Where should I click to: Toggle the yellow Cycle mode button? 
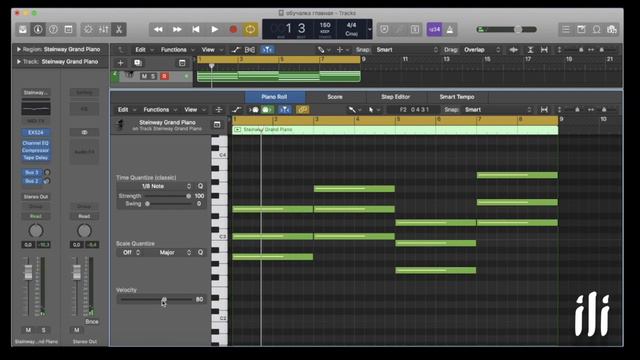(x=250, y=29)
